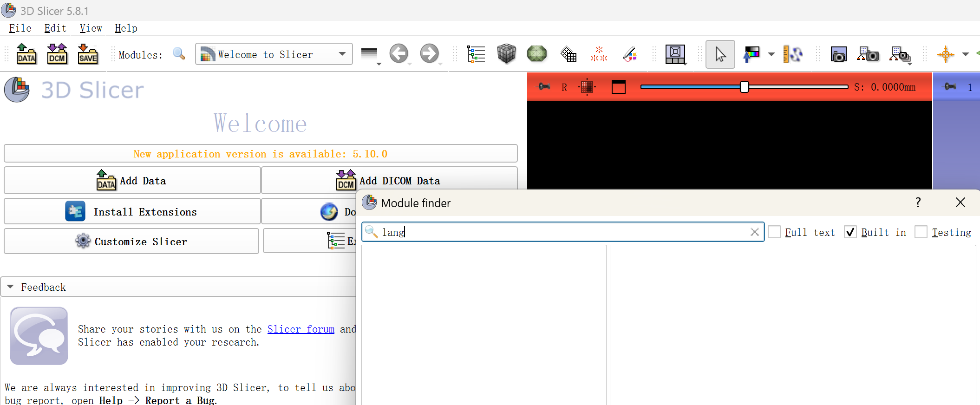
Task: Open the module finder magnifier icon
Action: coord(179,54)
